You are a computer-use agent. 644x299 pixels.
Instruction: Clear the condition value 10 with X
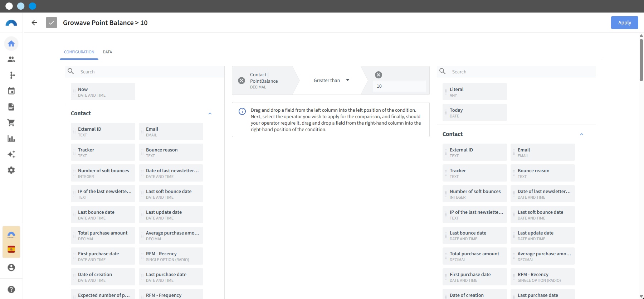[x=379, y=75]
